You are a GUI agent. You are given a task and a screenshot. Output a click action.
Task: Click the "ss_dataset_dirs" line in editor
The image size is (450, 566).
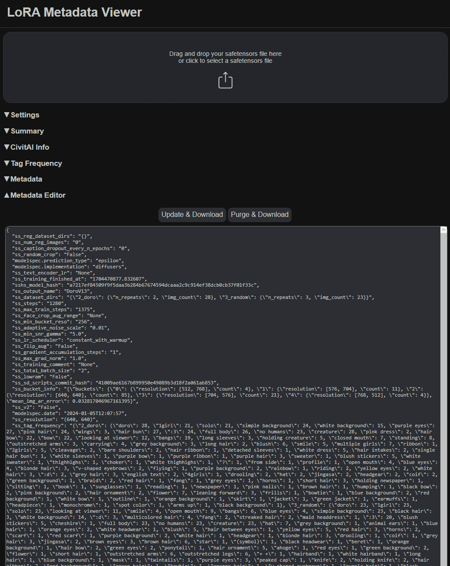coord(193,297)
